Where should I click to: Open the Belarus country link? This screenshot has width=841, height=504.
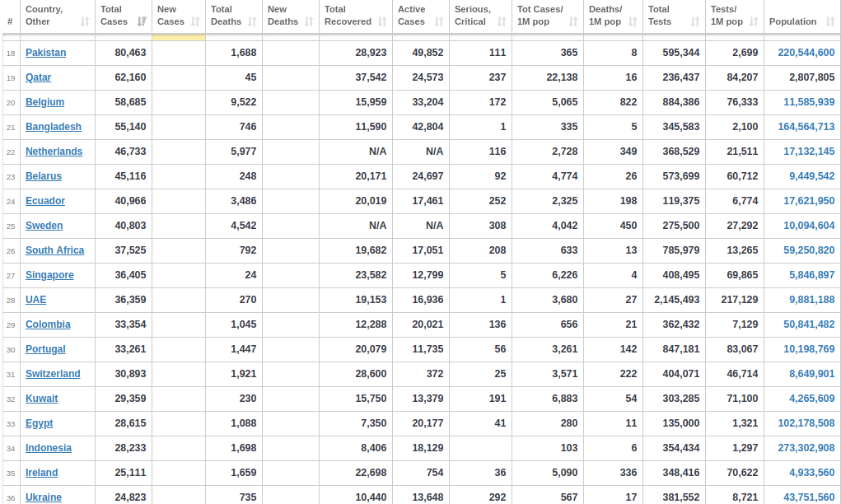pyautogui.click(x=44, y=176)
